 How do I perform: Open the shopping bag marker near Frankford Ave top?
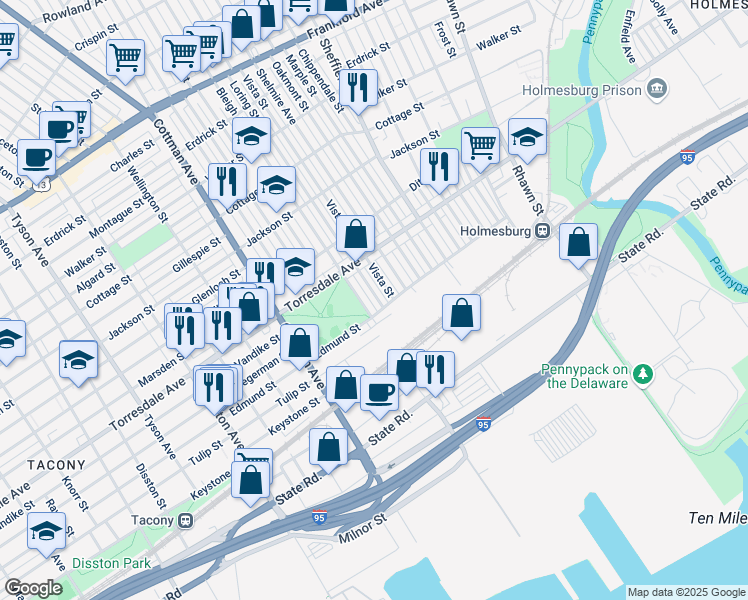242,25
